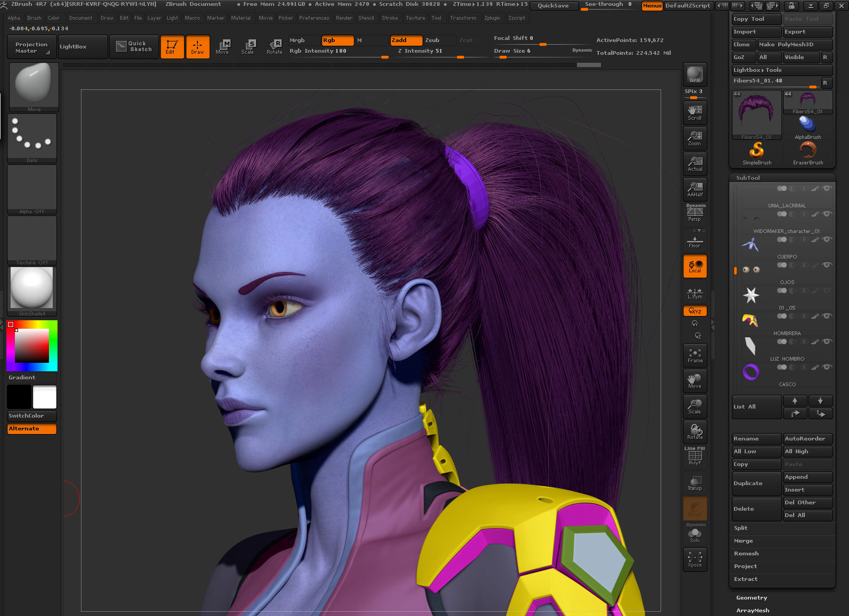This screenshot has width=849, height=616.
Task: Activate Draw mode button
Action: (197, 47)
